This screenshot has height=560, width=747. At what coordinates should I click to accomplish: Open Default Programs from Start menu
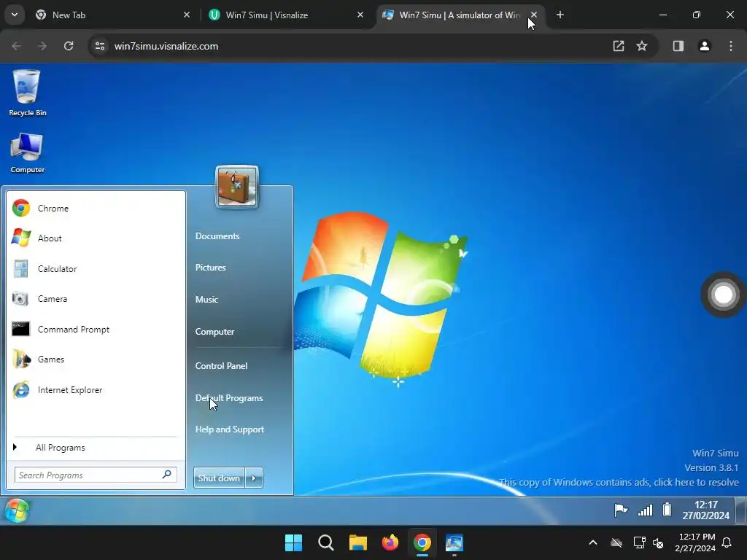[229, 398]
